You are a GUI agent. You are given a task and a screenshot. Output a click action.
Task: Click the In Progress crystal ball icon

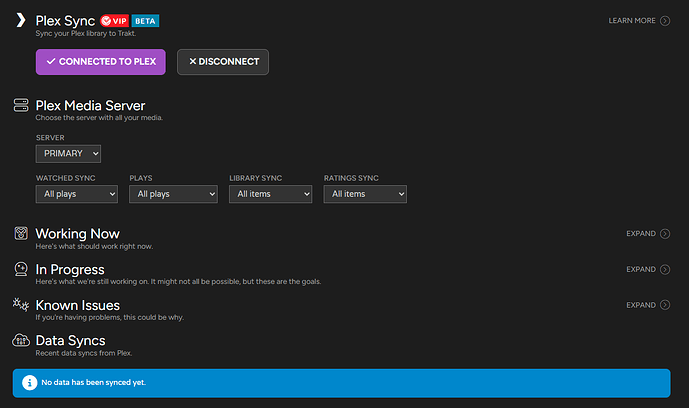click(21, 269)
